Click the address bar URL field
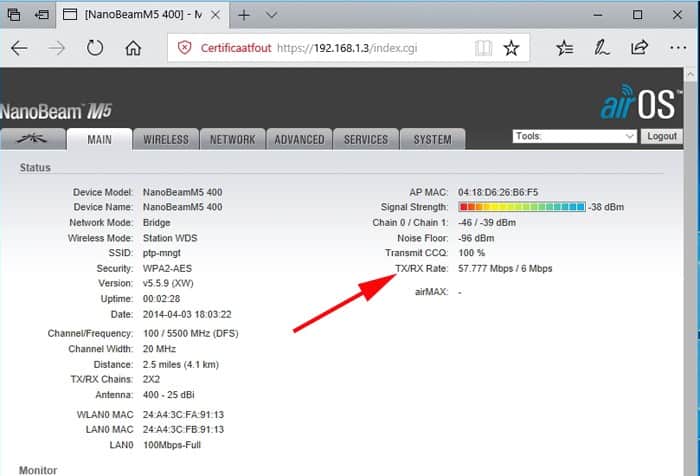 click(347, 48)
